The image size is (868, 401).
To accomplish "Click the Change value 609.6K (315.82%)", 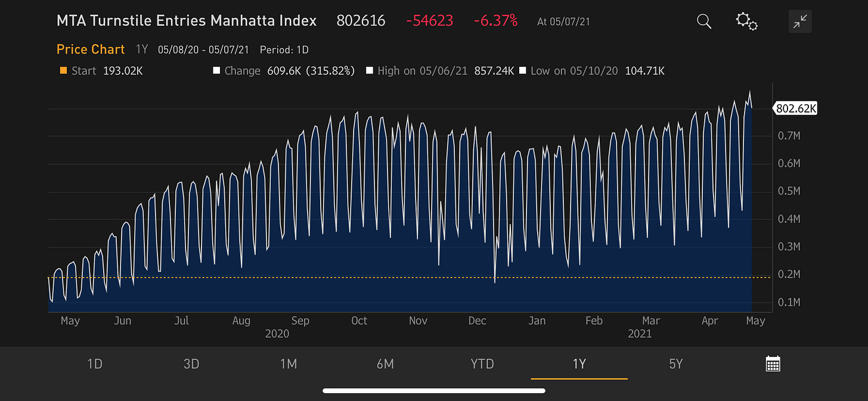I will (312, 71).
